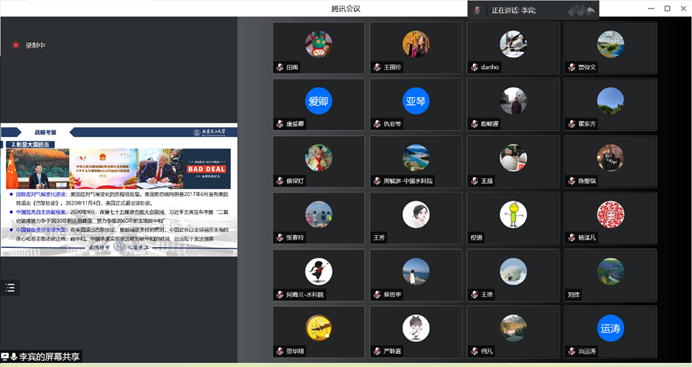Viewport: 692px width, 367px height.
Task: Click the red recording indicator dot
Action: (15, 45)
